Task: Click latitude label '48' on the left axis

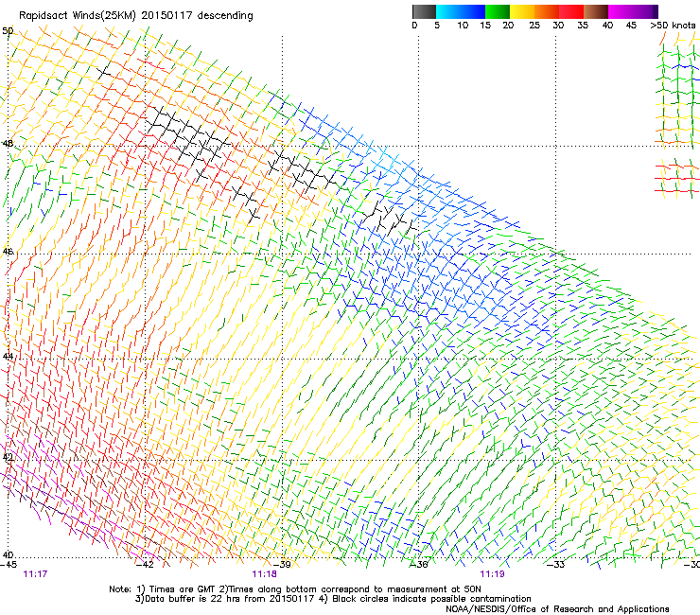Action: point(8,144)
